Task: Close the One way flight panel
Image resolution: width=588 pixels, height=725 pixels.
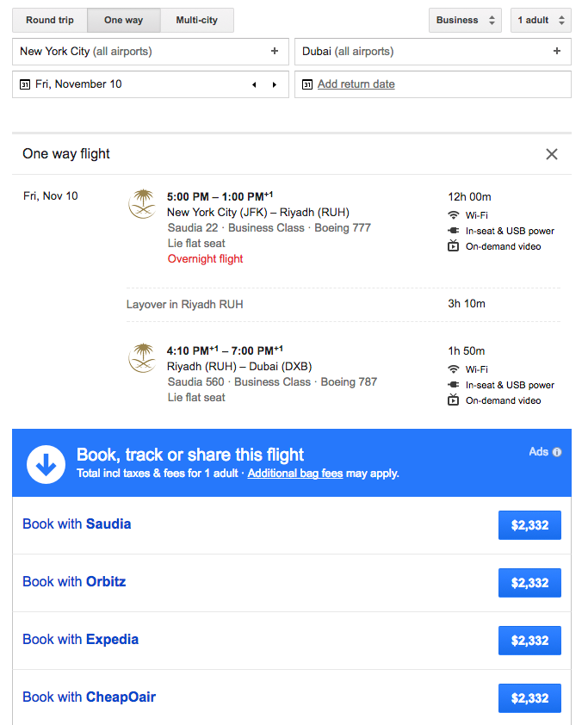Action: (552, 154)
